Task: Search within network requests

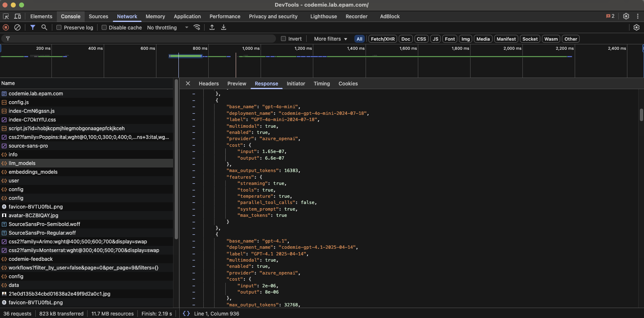Action: pos(44,27)
